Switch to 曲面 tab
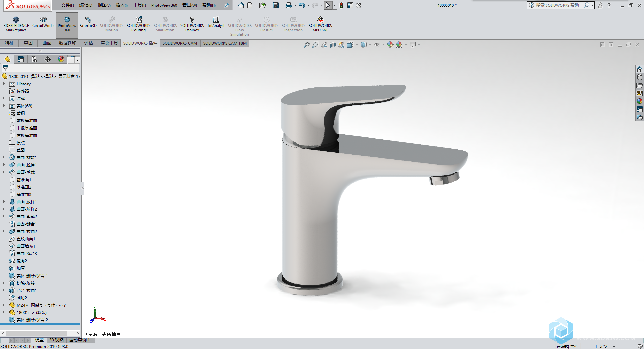 point(47,43)
